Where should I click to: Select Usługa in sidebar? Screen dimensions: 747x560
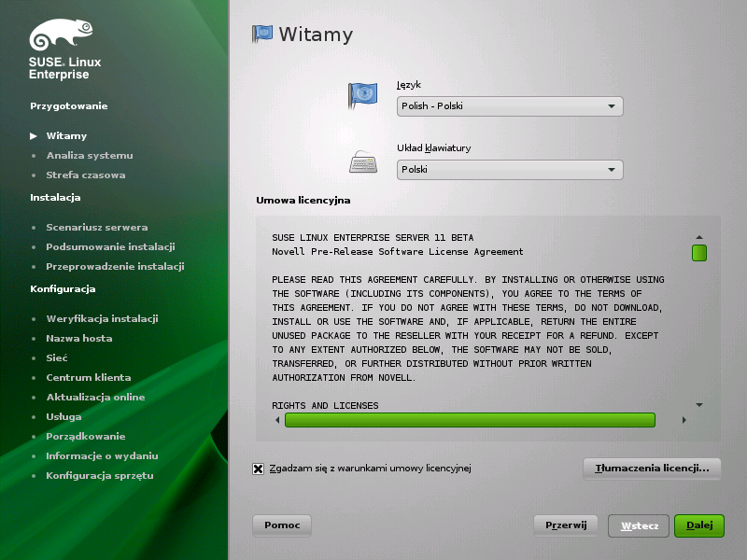click(x=63, y=417)
